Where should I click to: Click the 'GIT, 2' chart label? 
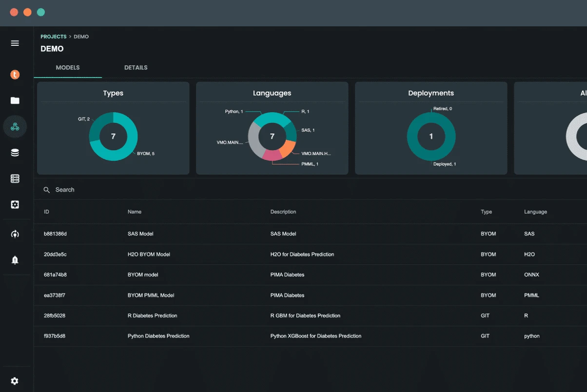click(x=84, y=119)
